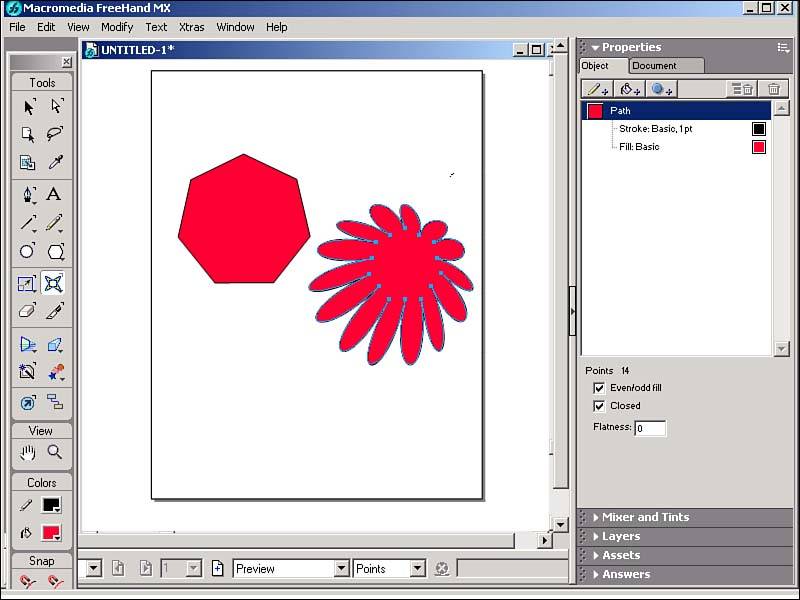Select the Ellipse tool
800x600 pixels.
pyautogui.click(x=28, y=251)
